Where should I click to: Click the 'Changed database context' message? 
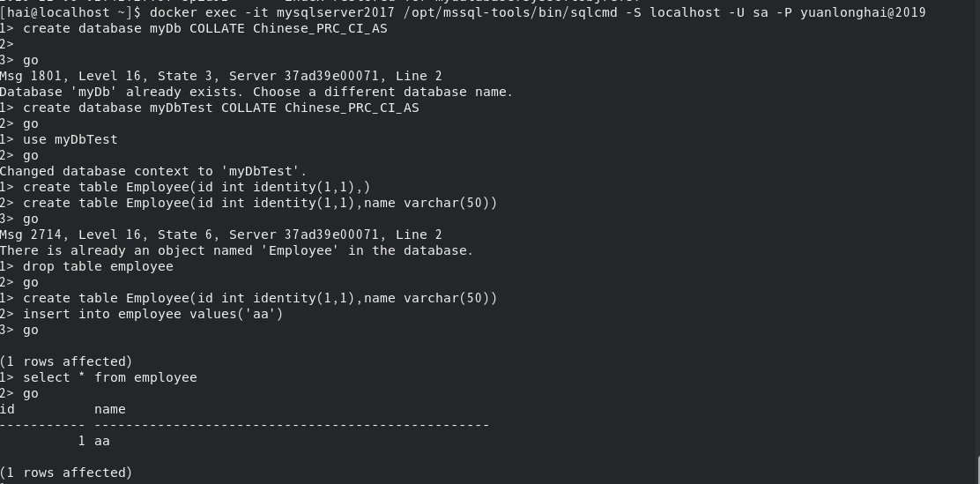click(x=153, y=171)
